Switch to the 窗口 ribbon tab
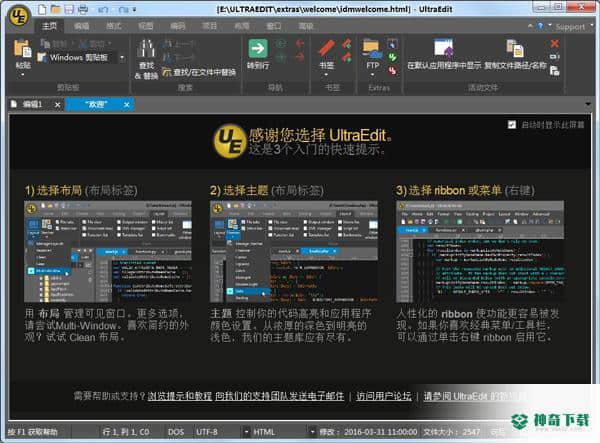 tap(274, 26)
